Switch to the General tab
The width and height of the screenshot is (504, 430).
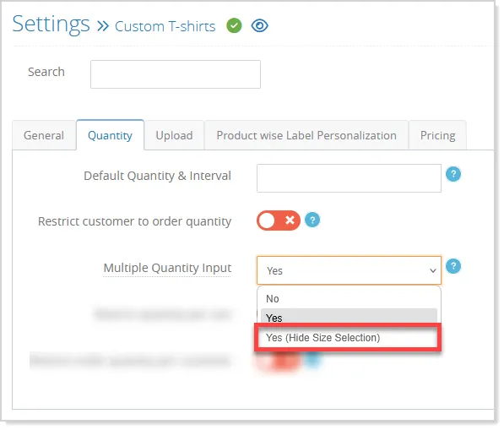(44, 135)
